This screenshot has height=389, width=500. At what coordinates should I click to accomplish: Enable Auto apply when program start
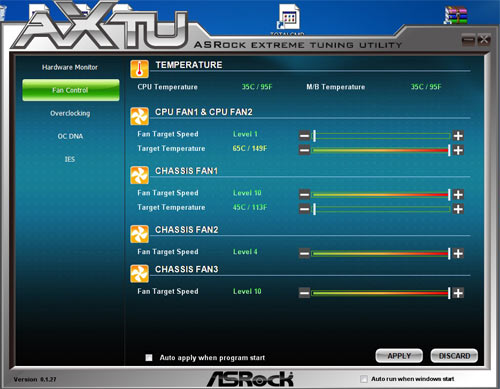149,357
